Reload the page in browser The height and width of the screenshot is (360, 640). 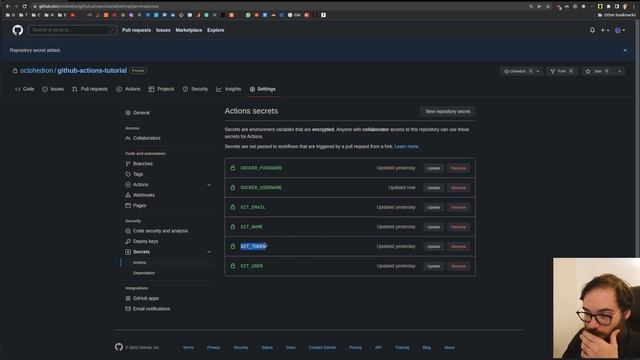click(24, 6)
